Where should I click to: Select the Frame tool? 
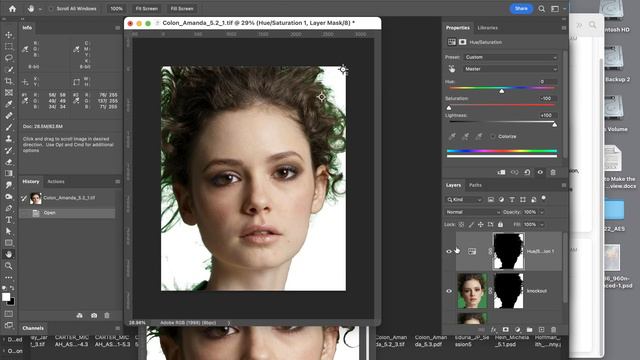pyautogui.click(x=9, y=93)
